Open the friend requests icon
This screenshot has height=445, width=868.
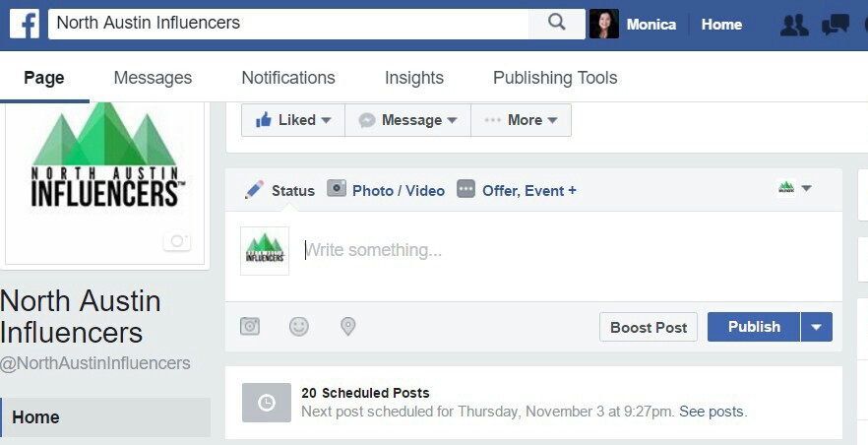tap(794, 25)
